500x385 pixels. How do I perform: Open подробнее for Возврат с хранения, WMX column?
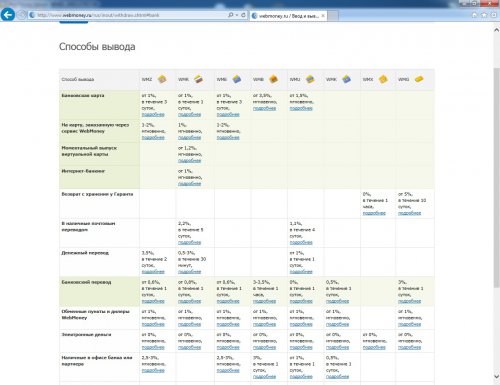tap(374, 213)
